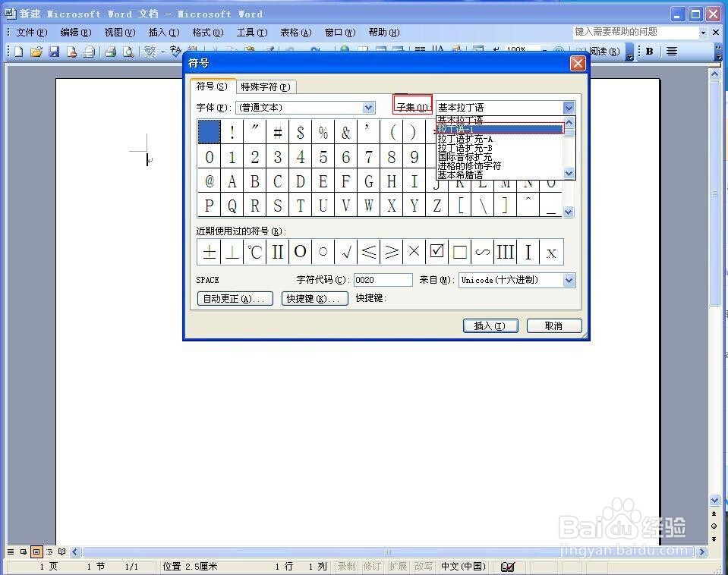Click the document horizontal scrollbar right arrow
This screenshot has width=728, height=575.
[x=701, y=551]
